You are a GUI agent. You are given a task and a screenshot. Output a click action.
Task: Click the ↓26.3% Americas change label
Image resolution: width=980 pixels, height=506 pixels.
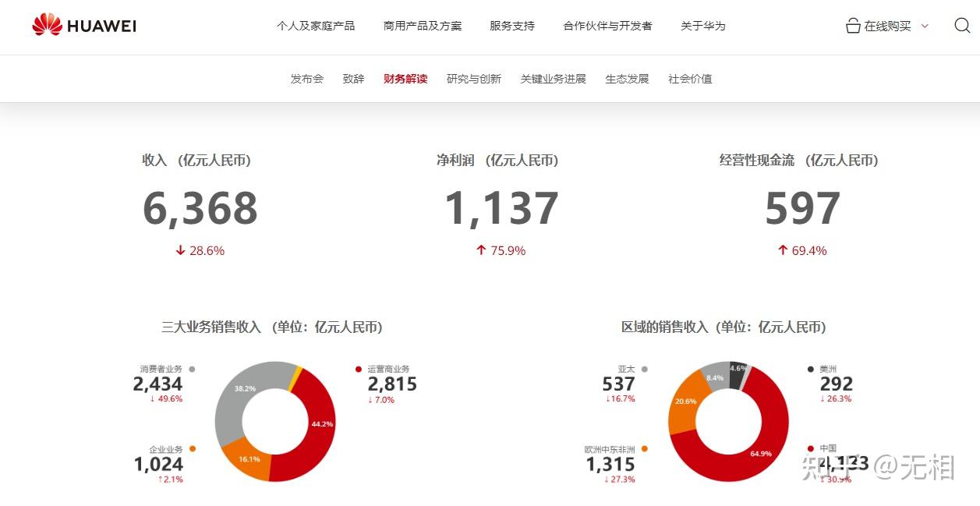[836, 398]
